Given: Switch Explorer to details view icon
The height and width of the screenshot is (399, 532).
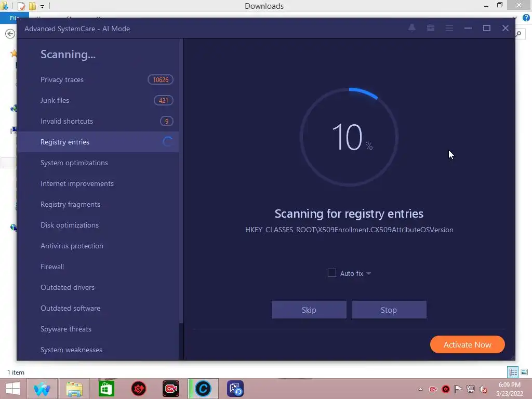Looking at the screenshot, I should pyautogui.click(x=513, y=372).
